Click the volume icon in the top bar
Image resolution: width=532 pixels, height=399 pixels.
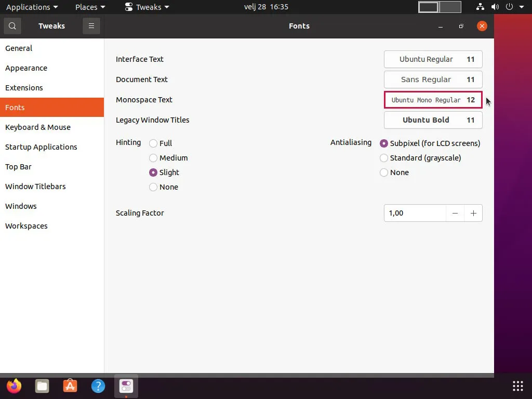point(495,7)
